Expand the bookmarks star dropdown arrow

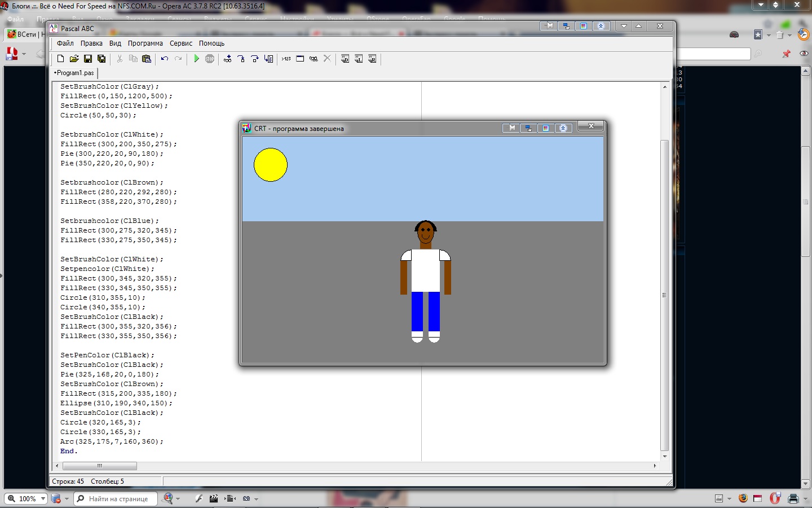coord(769,35)
